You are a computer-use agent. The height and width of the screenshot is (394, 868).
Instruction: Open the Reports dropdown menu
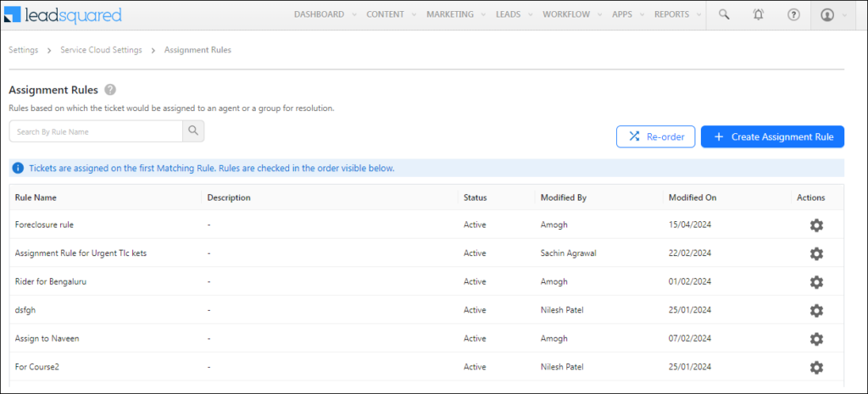pyautogui.click(x=682, y=14)
